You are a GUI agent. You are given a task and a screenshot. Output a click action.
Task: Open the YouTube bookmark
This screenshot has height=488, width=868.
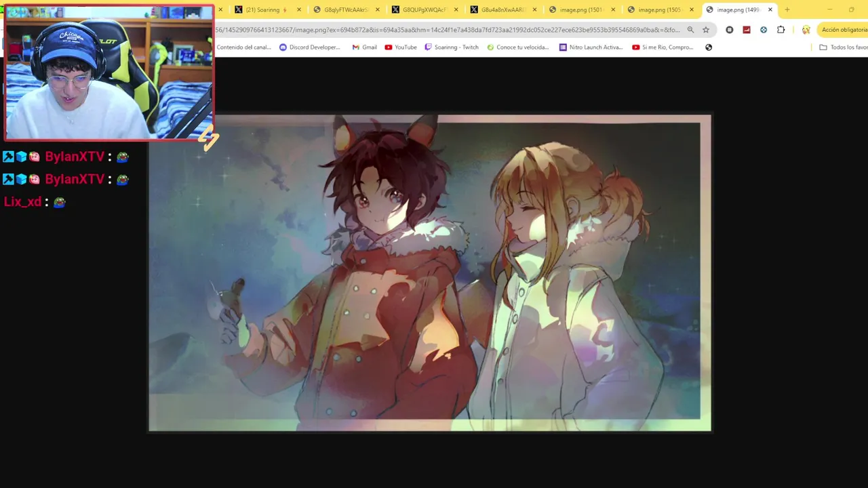click(x=401, y=47)
